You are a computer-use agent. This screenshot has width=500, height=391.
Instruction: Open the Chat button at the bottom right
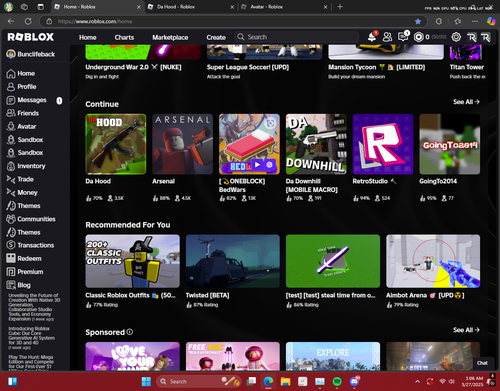point(482,363)
